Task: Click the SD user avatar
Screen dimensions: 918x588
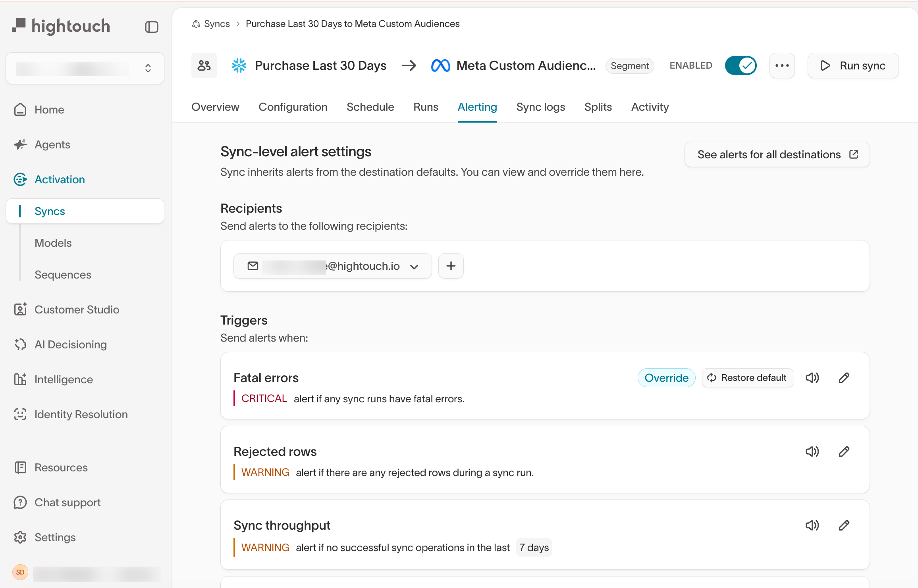Action: click(20, 572)
